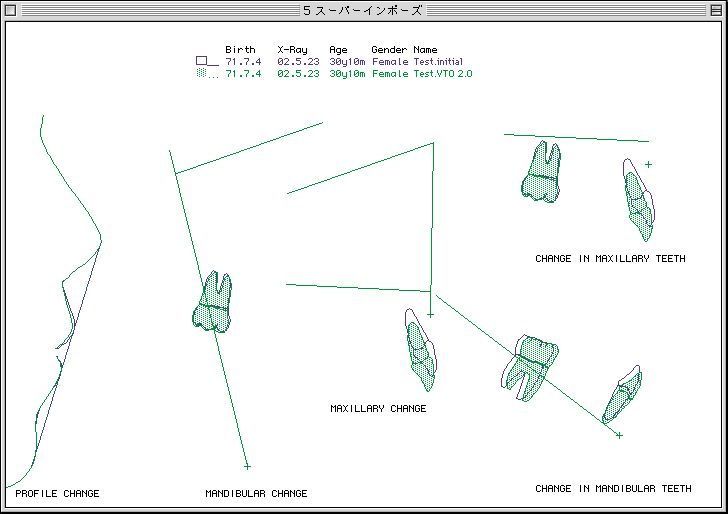728x514 pixels.
Task: Click the Name column header
Action: (425, 49)
